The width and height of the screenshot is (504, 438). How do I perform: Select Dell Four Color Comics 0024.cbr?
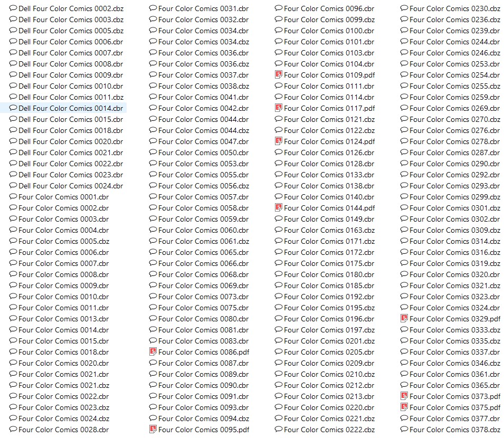(66, 186)
